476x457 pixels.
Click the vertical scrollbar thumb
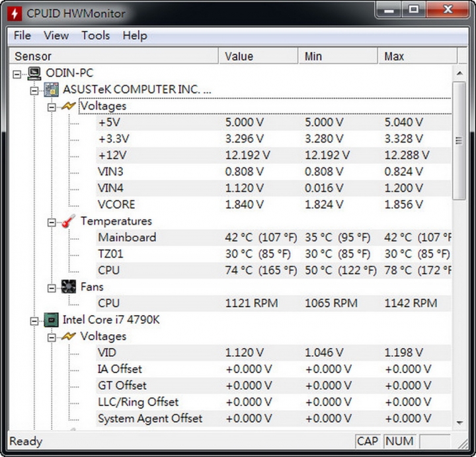coord(459,141)
